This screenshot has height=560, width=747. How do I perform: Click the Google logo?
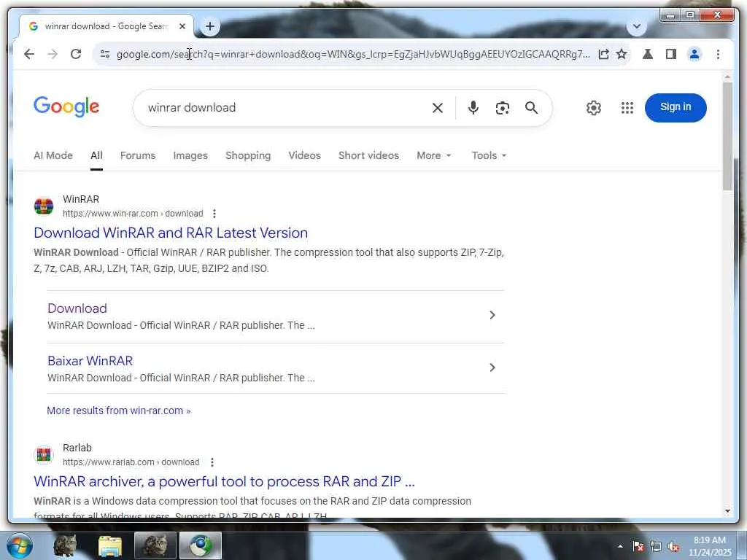pos(66,106)
